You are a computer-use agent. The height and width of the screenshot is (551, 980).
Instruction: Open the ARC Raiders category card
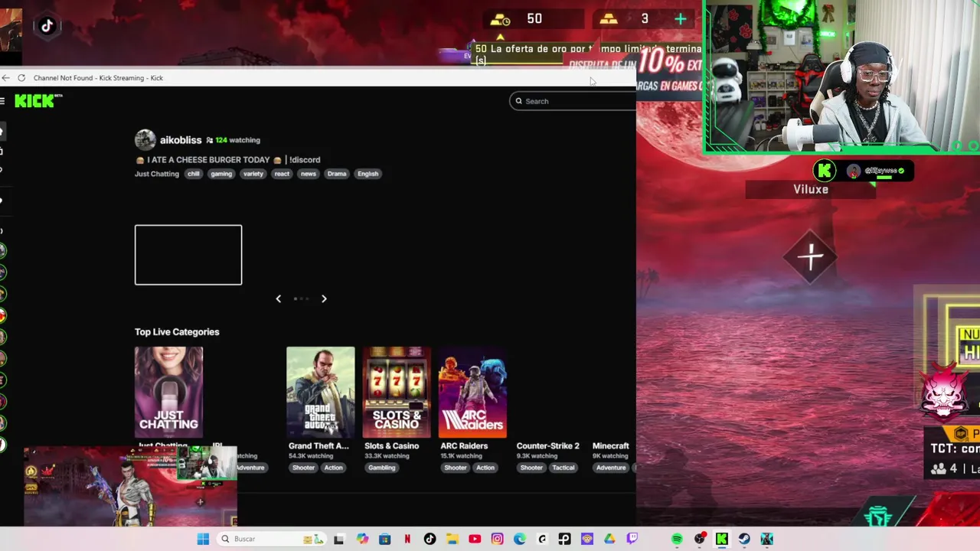coord(472,392)
